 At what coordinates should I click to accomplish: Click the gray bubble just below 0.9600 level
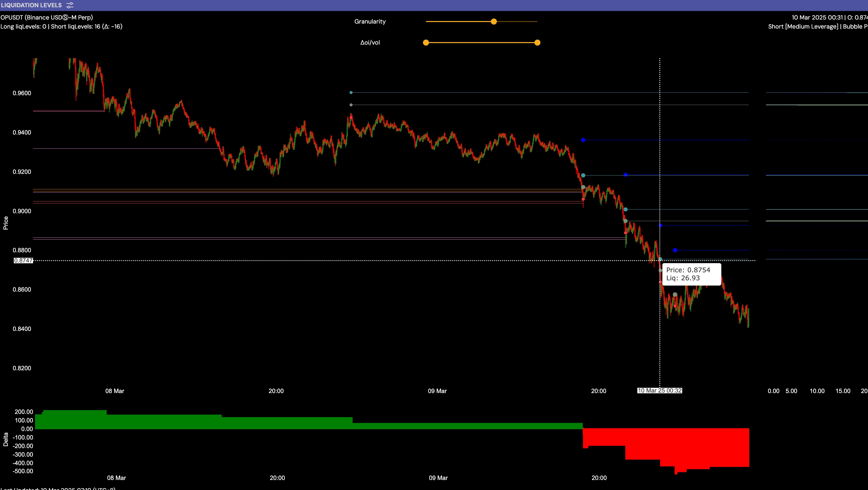click(351, 105)
